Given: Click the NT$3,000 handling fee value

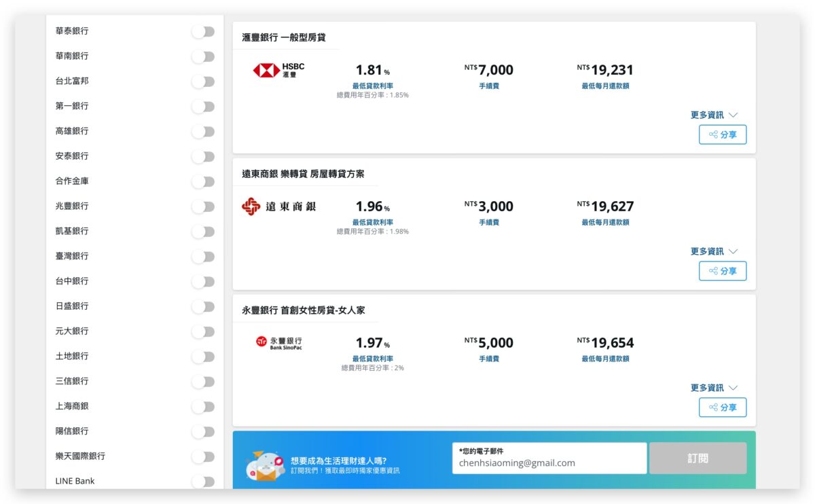Looking at the screenshot, I should click(489, 206).
